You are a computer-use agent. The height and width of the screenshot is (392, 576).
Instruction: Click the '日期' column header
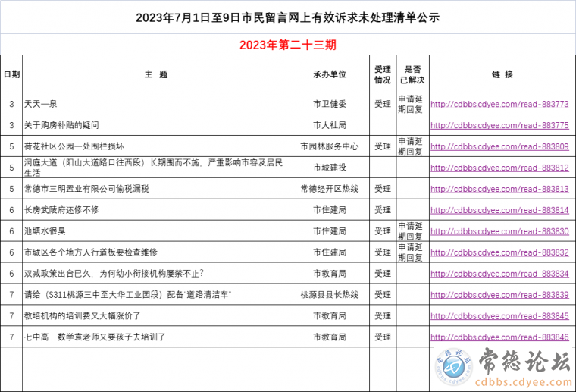click(11, 74)
